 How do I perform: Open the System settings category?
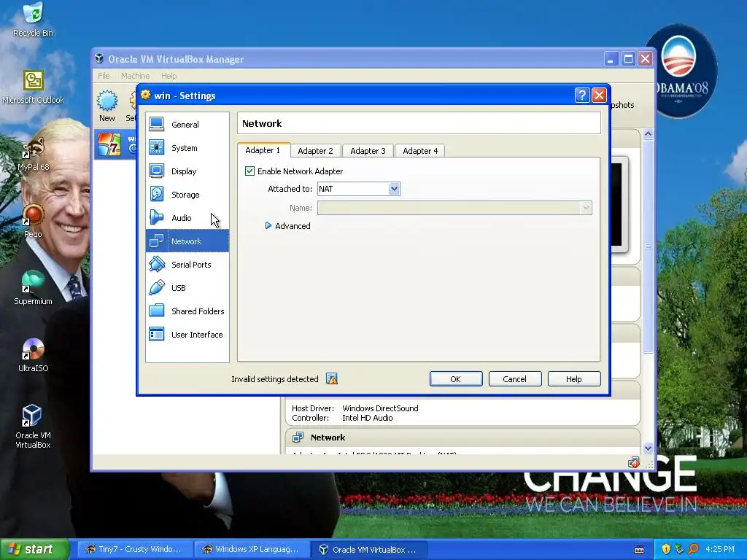coord(187,147)
